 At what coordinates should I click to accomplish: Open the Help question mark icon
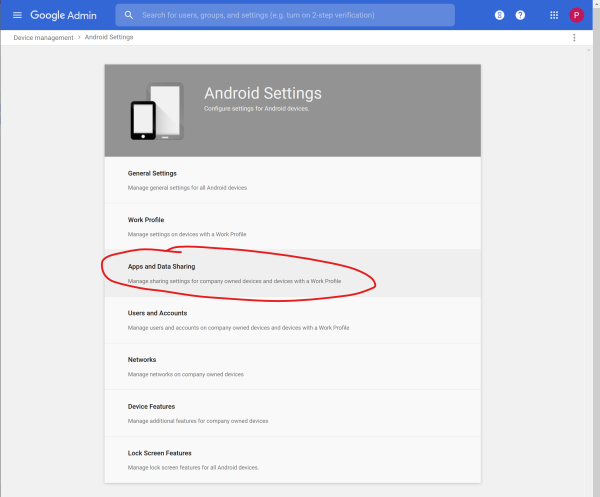(520, 15)
